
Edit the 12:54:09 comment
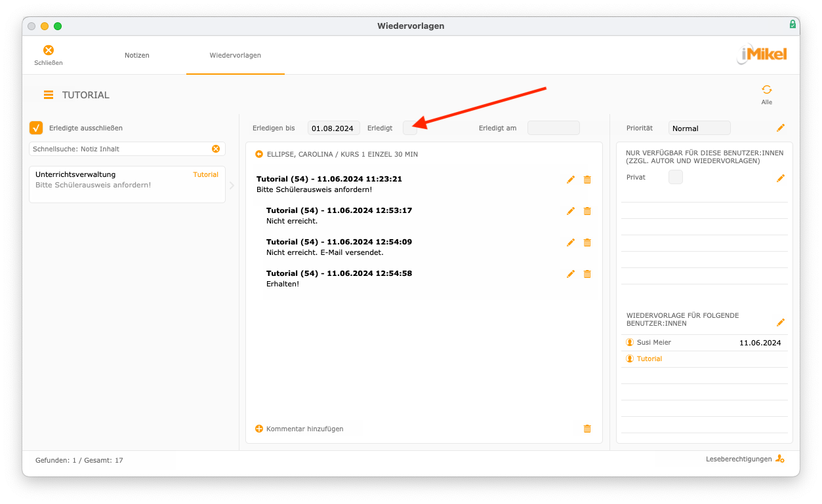(571, 242)
